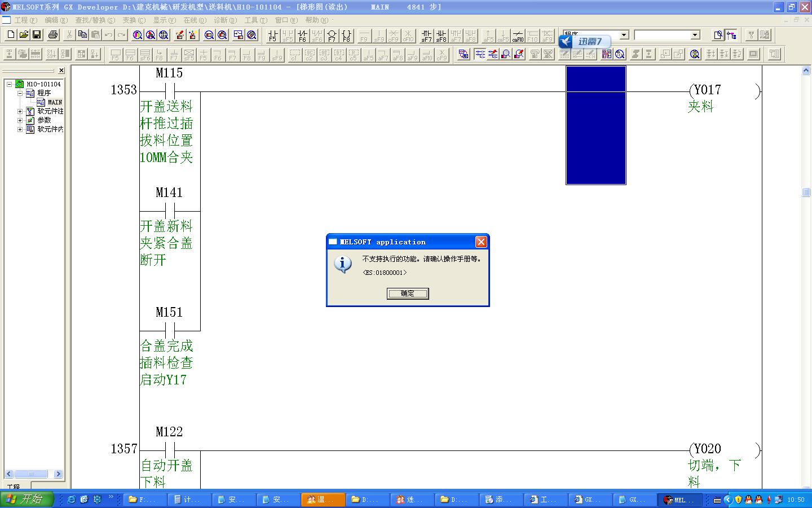
Task: Open the 诊断 menu
Action: 225,20
